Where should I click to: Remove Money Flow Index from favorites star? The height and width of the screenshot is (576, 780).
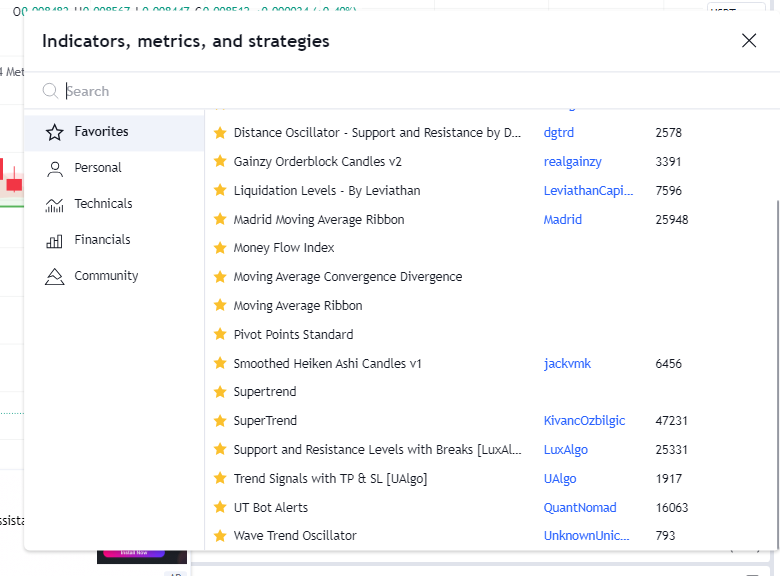(x=220, y=248)
